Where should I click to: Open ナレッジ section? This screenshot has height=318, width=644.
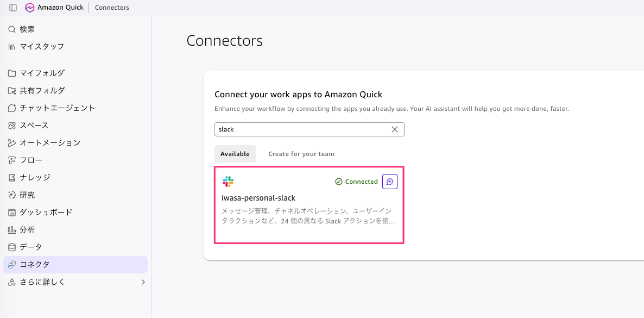[x=75, y=177]
